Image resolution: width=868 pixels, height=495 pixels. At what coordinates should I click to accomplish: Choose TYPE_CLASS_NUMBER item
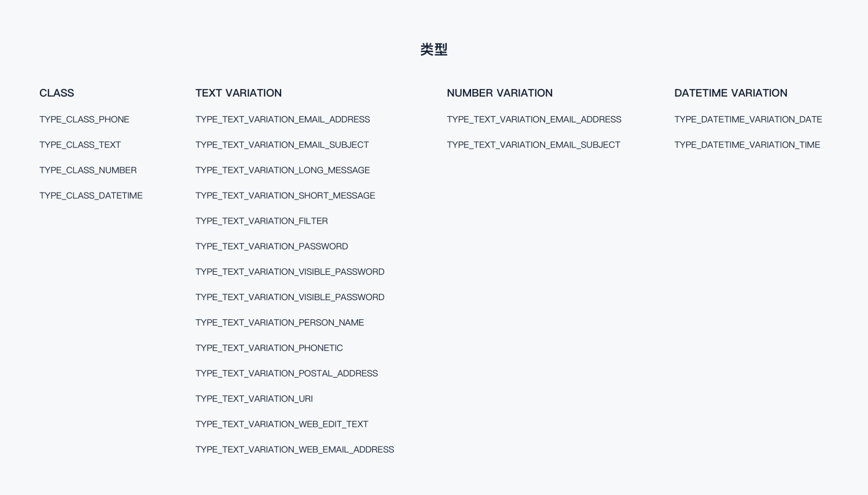(x=88, y=171)
